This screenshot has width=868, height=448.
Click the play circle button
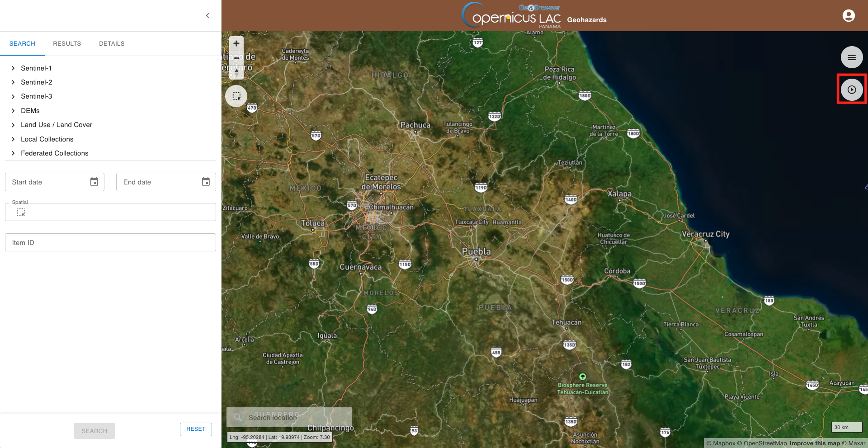pos(852,90)
